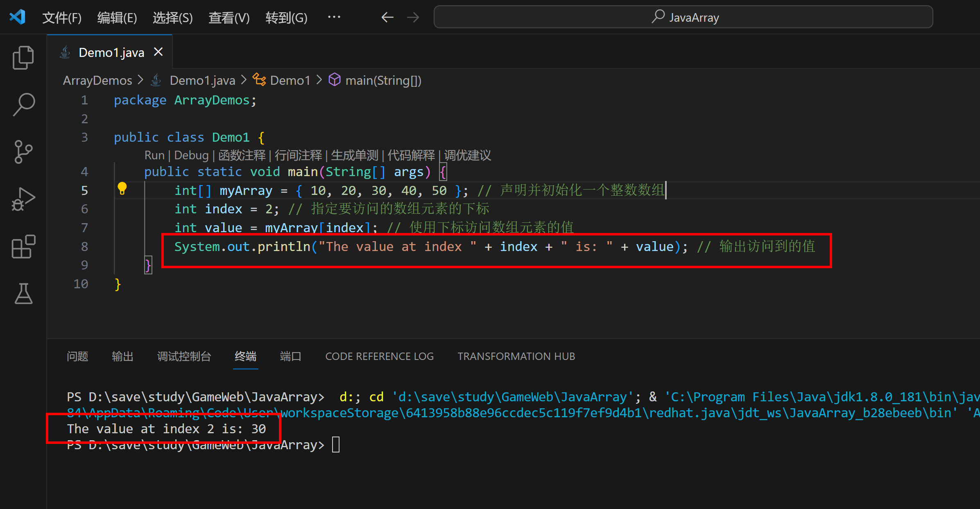Close the Demo1.java editor tab
980x509 pixels.
(158, 52)
